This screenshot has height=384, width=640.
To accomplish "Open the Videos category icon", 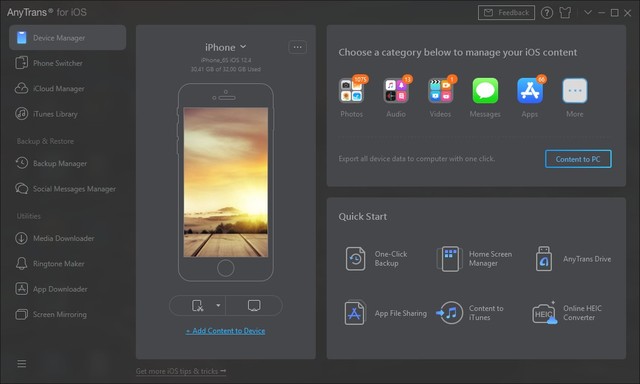I will [440, 91].
